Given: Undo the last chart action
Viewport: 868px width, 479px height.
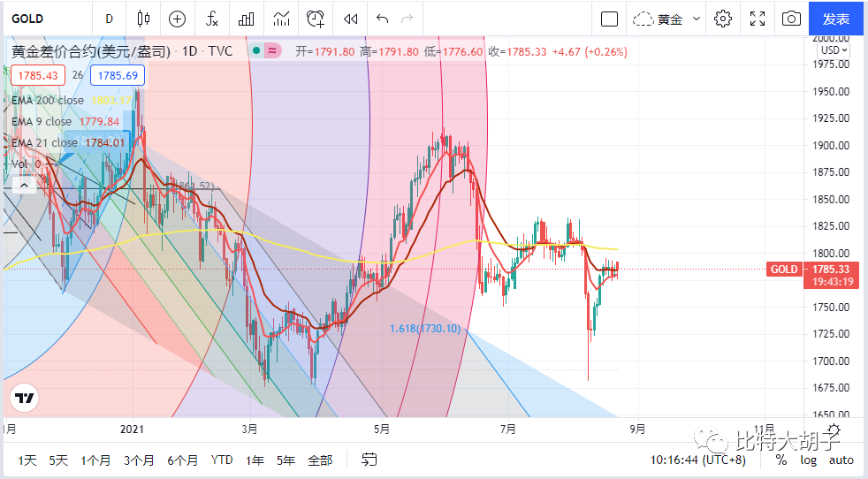Looking at the screenshot, I should [x=382, y=19].
